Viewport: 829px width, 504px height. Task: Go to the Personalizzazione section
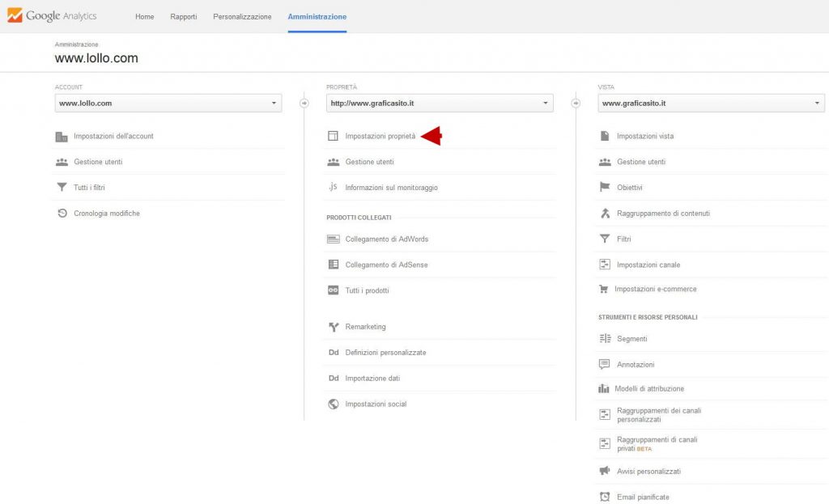point(241,16)
